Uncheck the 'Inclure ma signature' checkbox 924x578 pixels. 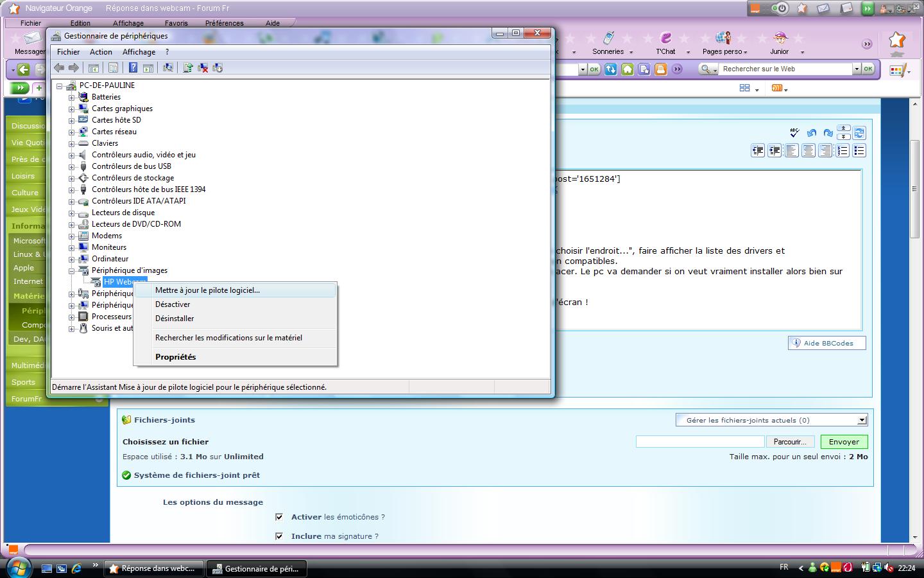click(x=279, y=536)
